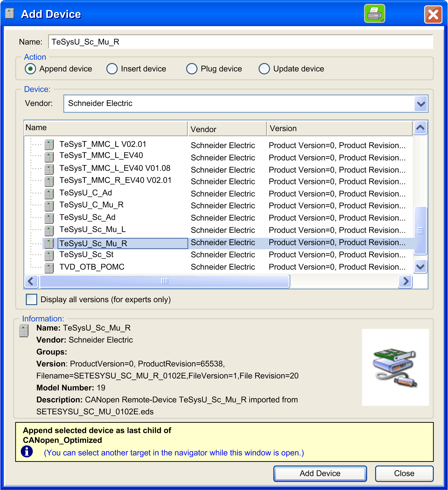Viewport: 448px width, 490px height.
Task: Click the device picture thumbnail in Information panel
Action: point(395,367)
